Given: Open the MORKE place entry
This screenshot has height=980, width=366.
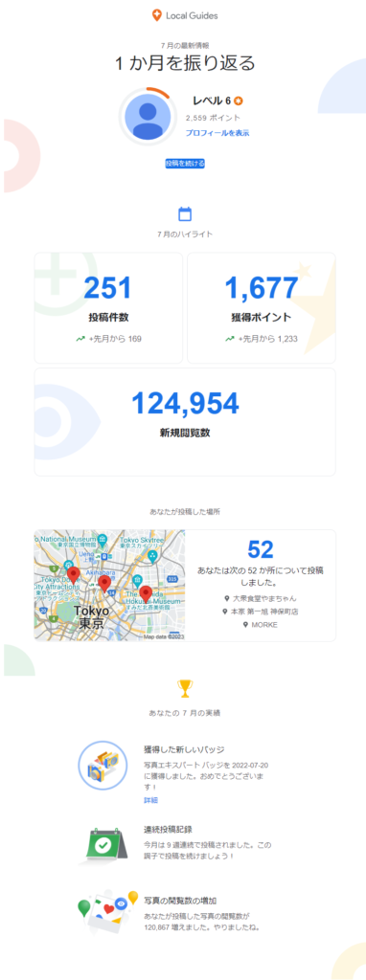Looking at the screenshot, I should pyautogui.click(x=261, y=624).
